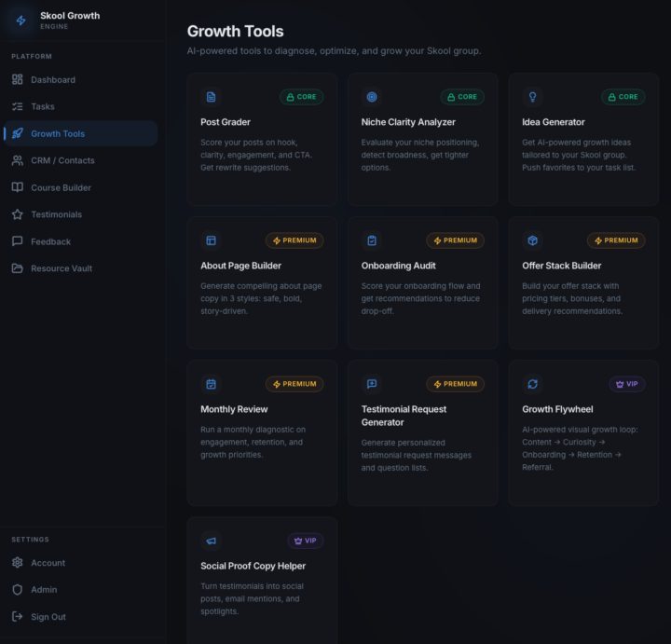Navigate to Course Builder
671x644 pixels.
pyautogui.click(x=80, y=187)
